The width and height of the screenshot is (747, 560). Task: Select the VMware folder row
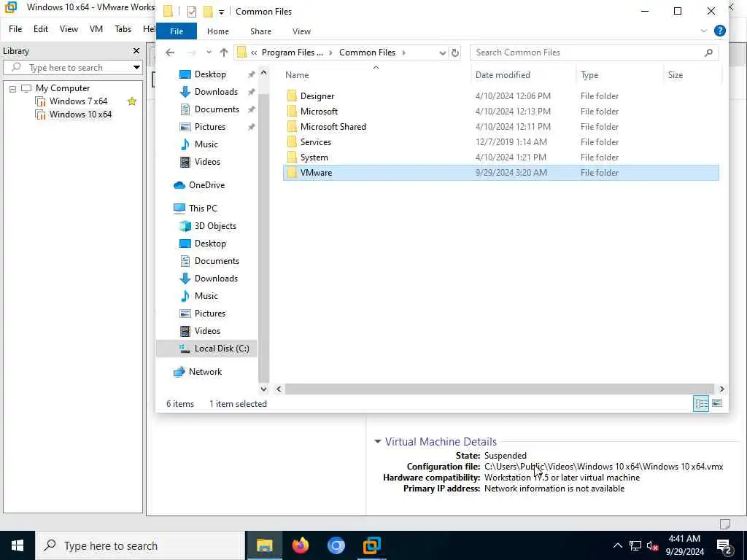pyautogui.click(x=500, y=172)
